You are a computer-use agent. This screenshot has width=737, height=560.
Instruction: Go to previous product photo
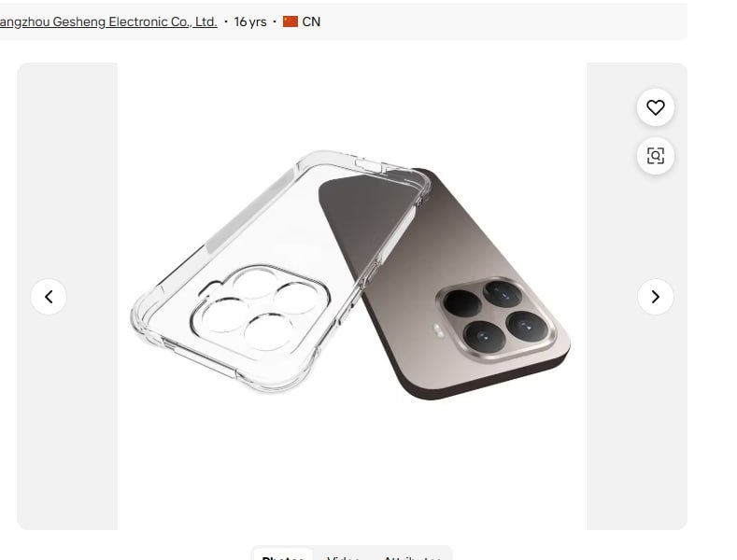pos(49,297)
